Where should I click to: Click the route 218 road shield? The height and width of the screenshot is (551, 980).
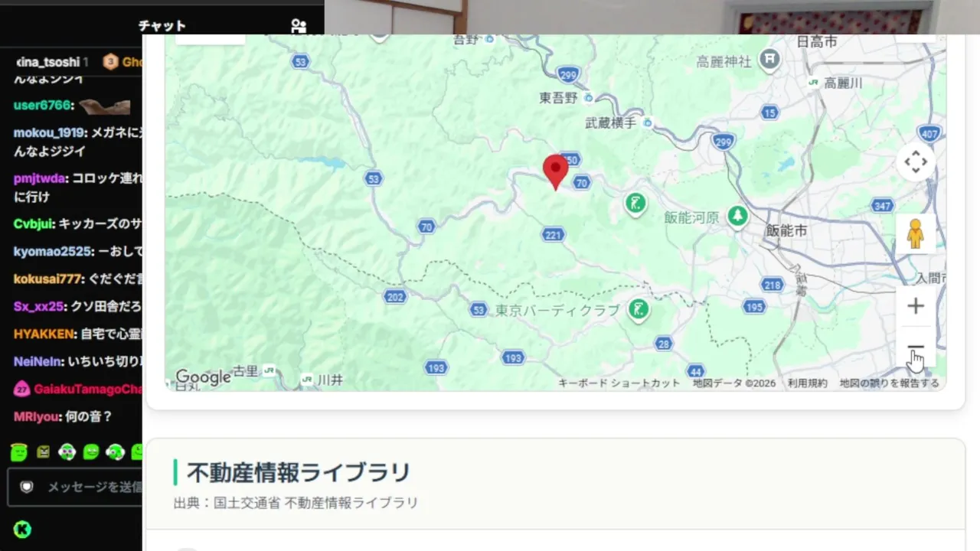[773, 285]
